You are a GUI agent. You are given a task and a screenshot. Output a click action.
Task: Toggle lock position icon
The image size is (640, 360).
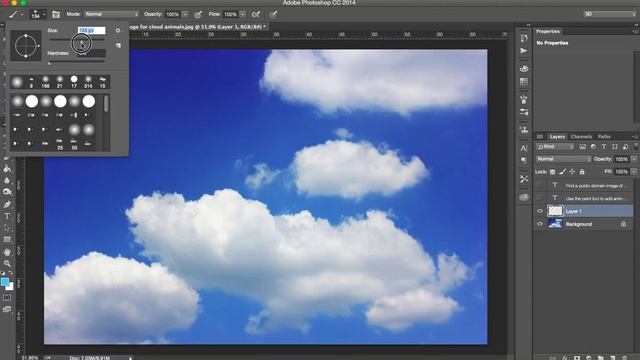572,172
